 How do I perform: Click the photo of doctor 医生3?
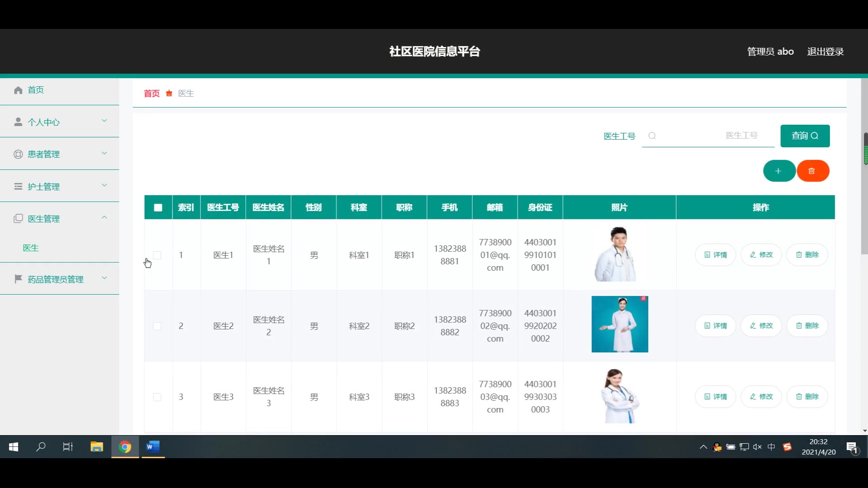pyautogui.click(x=620, y=396)
